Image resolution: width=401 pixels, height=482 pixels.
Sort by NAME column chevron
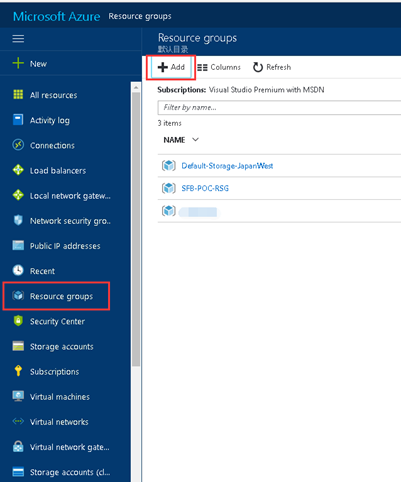(195, 140)
